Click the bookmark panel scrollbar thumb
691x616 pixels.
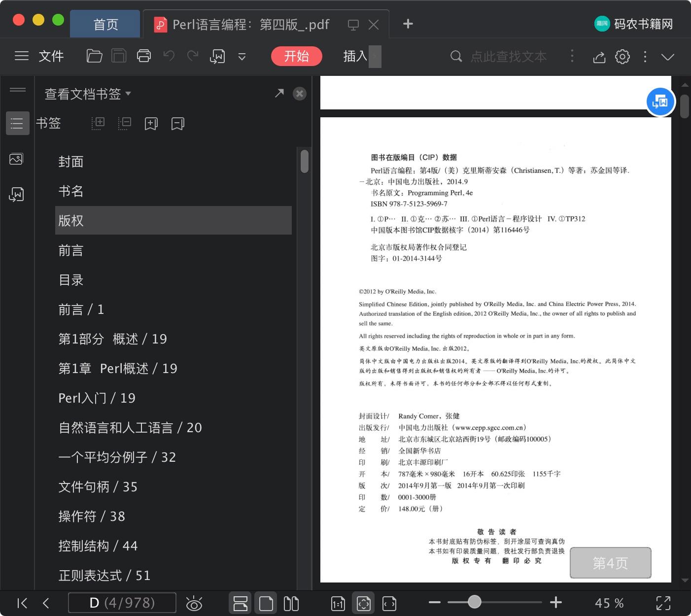305,161
